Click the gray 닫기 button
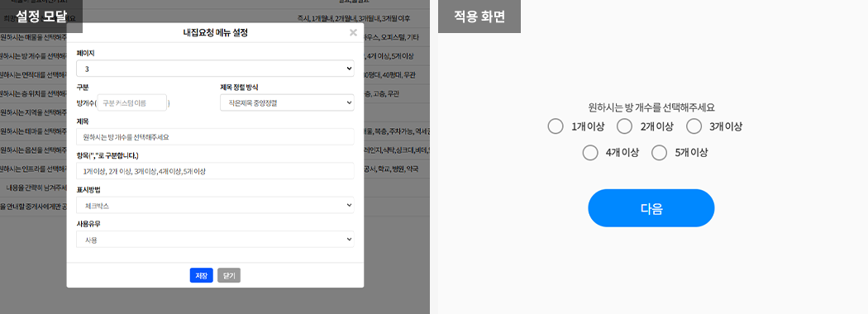This screenshot has width=868, height=314. click(229, 275)
